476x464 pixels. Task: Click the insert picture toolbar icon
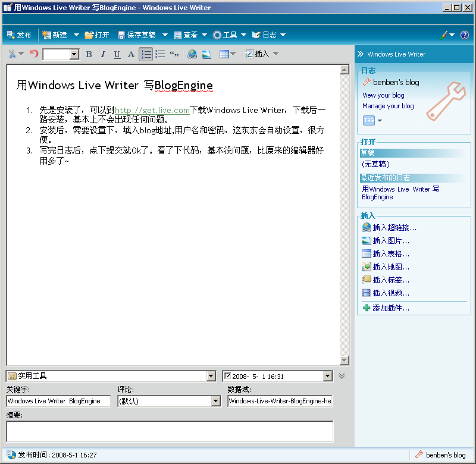pos(206,54)
